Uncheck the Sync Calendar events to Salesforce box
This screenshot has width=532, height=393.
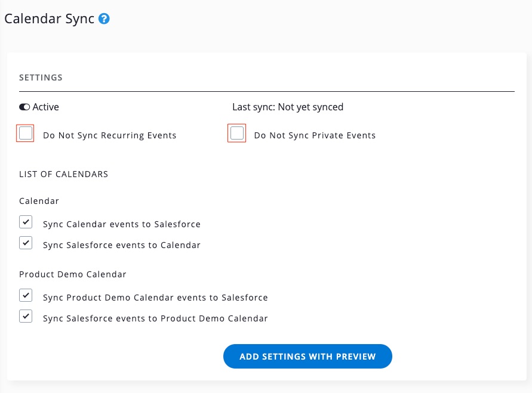(x=26, y=223)
